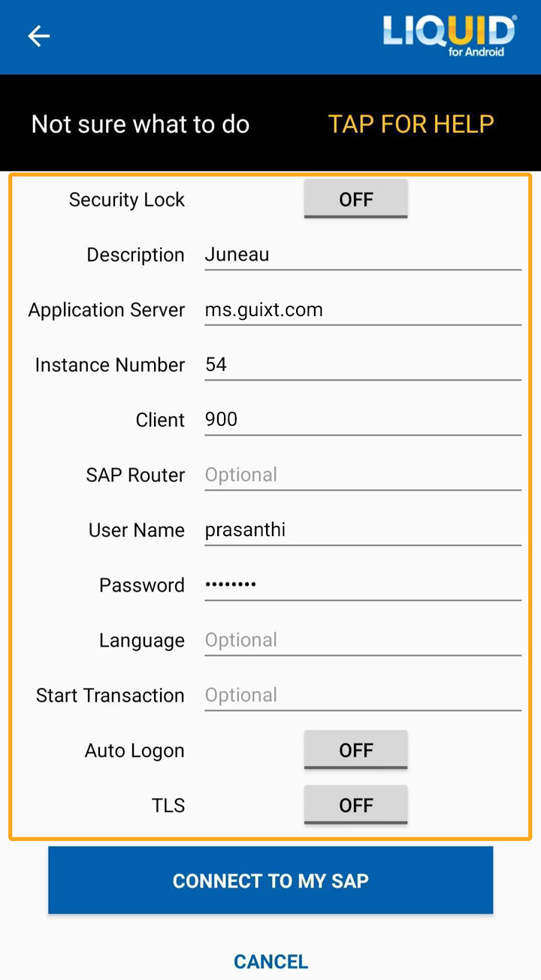The image size is (541, 980).
Task: Toggle the Security Lock switch
Action: tap(355, 199)
